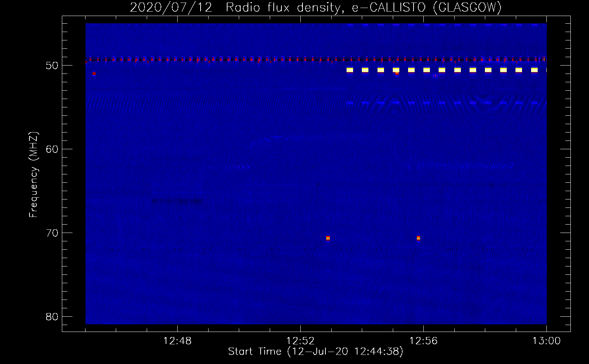Click the time tick label '12:52'
The height and width of the screenshot is (364, 589).
(x=300, y=341)
